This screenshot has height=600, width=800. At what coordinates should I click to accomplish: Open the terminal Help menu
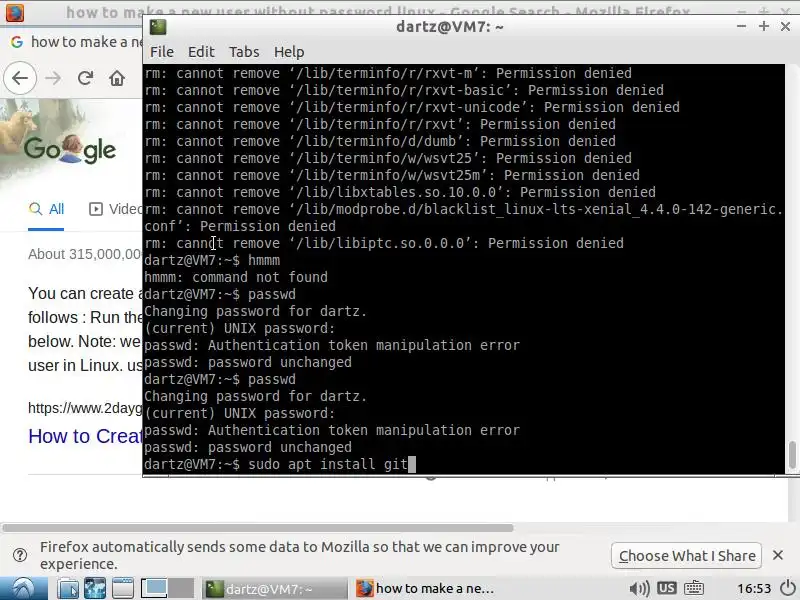point(289,52)
